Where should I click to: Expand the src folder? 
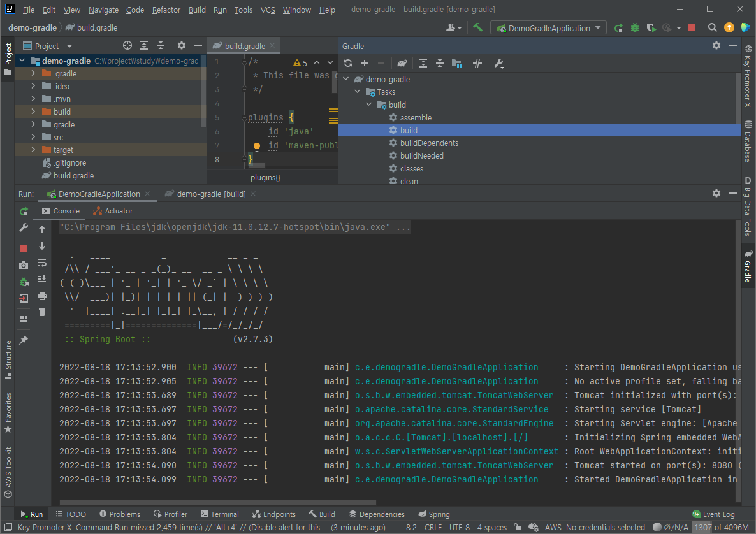click(x=33, y=137)
